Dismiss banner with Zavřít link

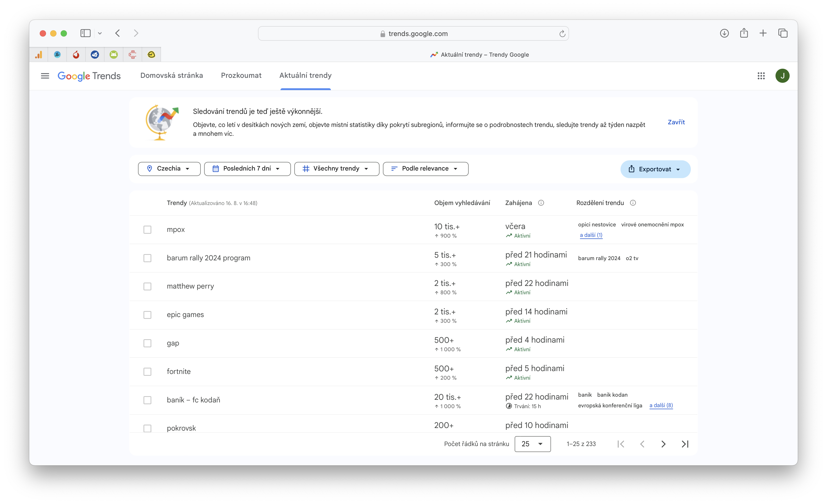coord(676,122)
